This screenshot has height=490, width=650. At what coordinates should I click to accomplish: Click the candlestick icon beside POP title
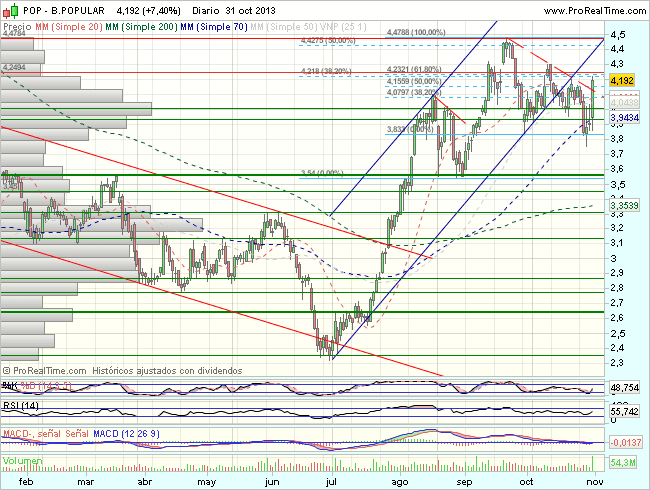(x=10, y=11)
